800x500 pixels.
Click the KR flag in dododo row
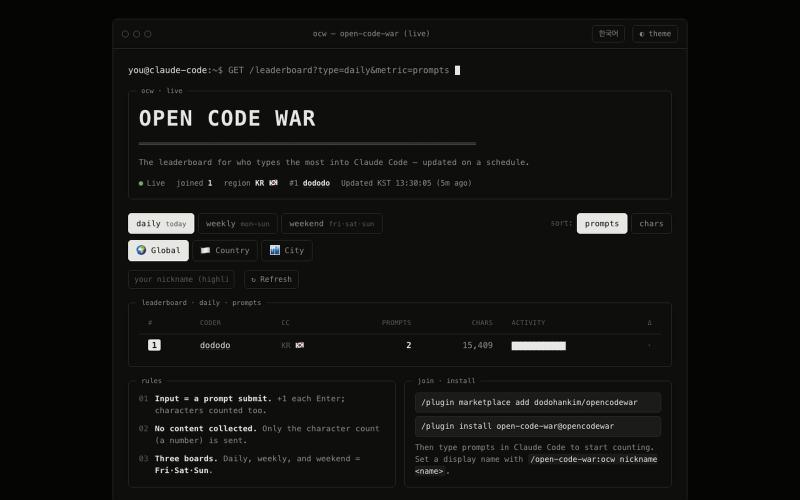pos(299,345)
